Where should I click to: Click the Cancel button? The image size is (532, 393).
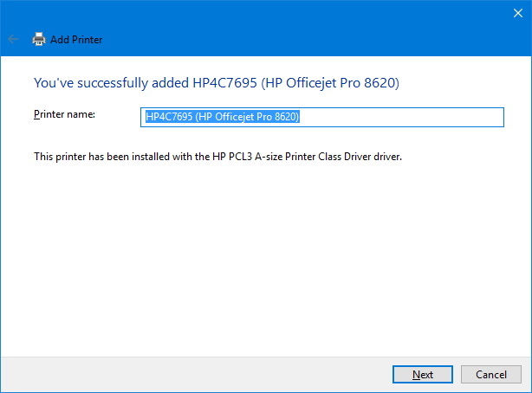coord(491,374)
